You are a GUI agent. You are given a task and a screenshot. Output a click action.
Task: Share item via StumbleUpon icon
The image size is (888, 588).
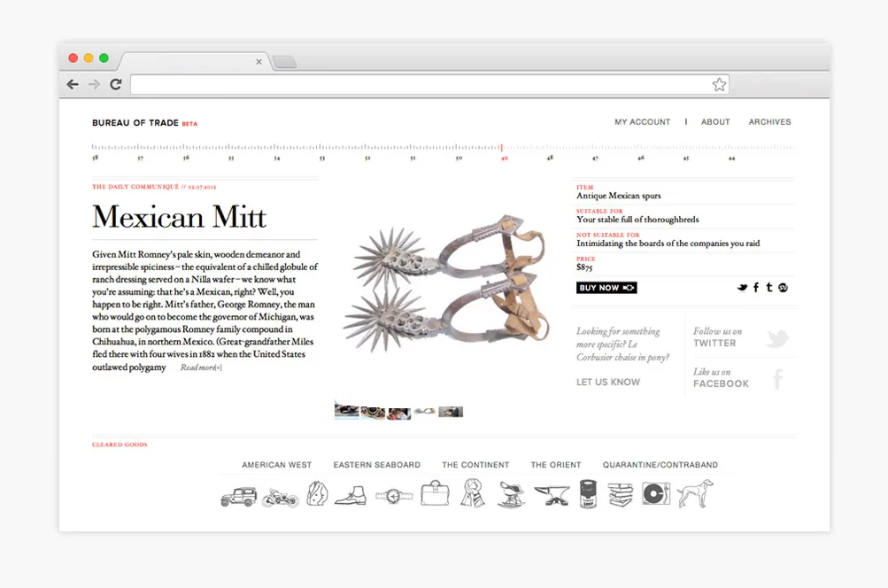[784, 288]
